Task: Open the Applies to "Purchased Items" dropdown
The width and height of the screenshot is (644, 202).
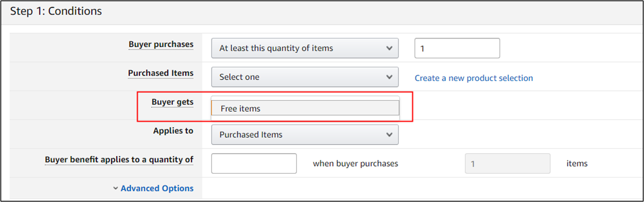Action: tap(299, 135)
